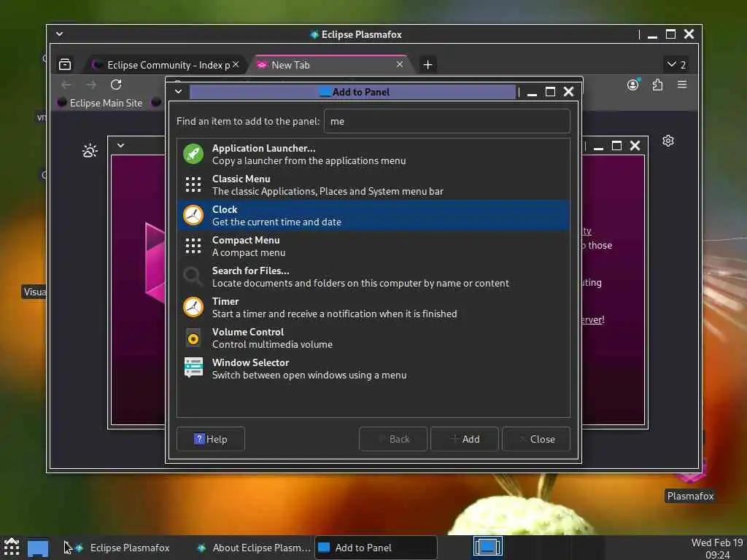Click the weather icon on New Tab page

pos(90,151)
